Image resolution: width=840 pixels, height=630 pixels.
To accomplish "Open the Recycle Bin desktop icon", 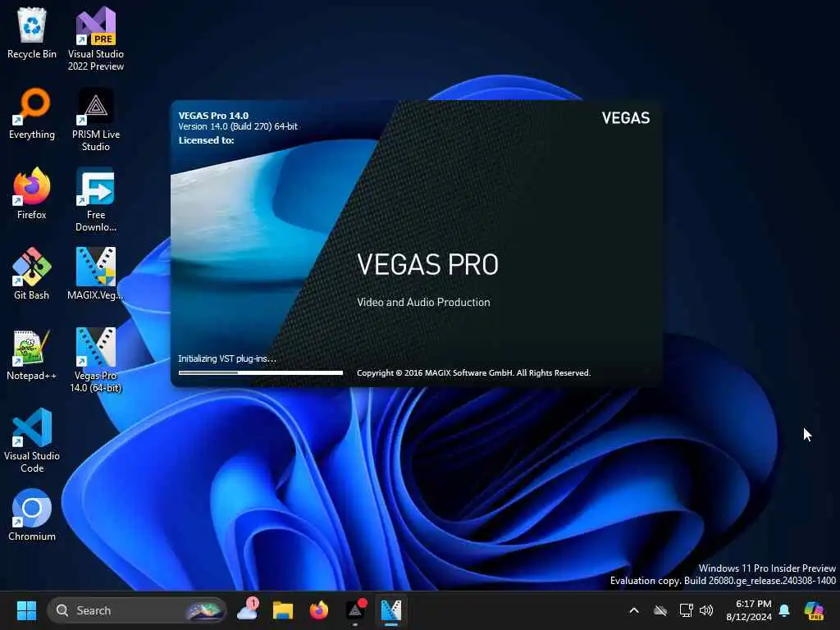I will [32, 33].
